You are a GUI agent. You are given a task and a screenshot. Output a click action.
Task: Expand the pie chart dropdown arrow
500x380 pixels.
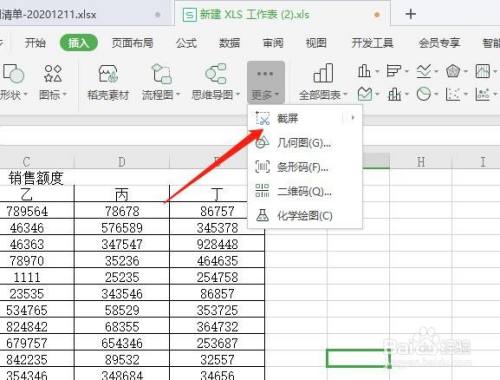(436, 94)
